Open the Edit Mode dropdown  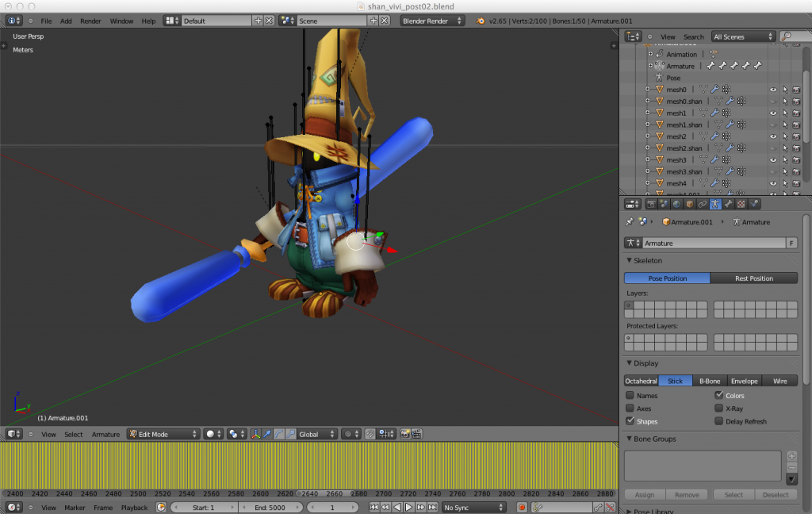click(x=163, y=434)
